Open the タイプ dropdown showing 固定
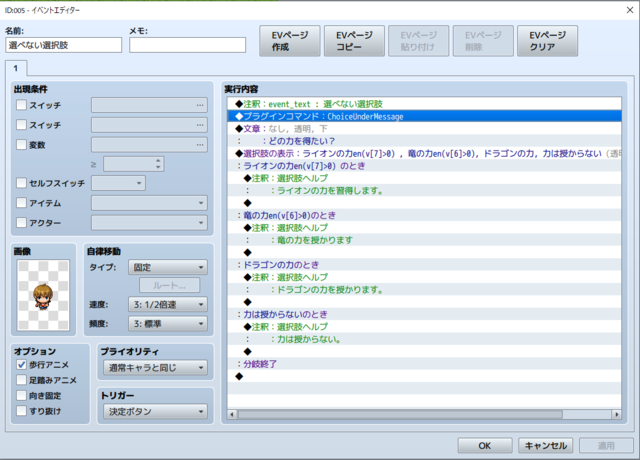Viewport: 640px width, 460px height. coord(168,267)
